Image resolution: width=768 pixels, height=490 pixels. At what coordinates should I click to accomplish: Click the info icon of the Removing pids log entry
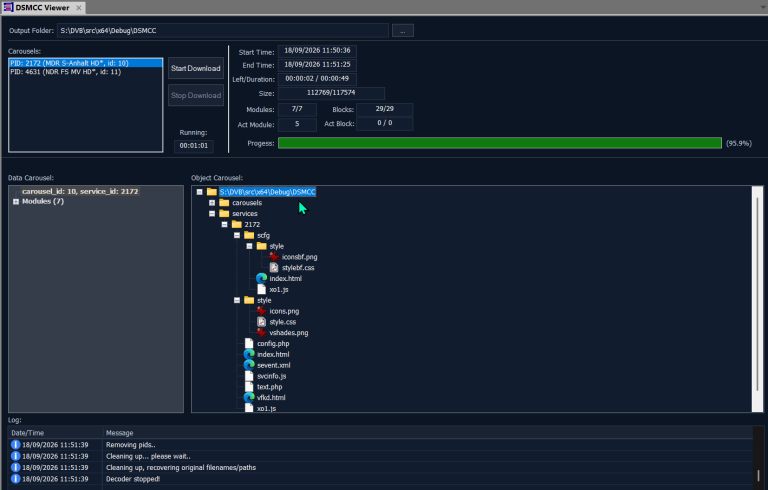pos(15,444)
